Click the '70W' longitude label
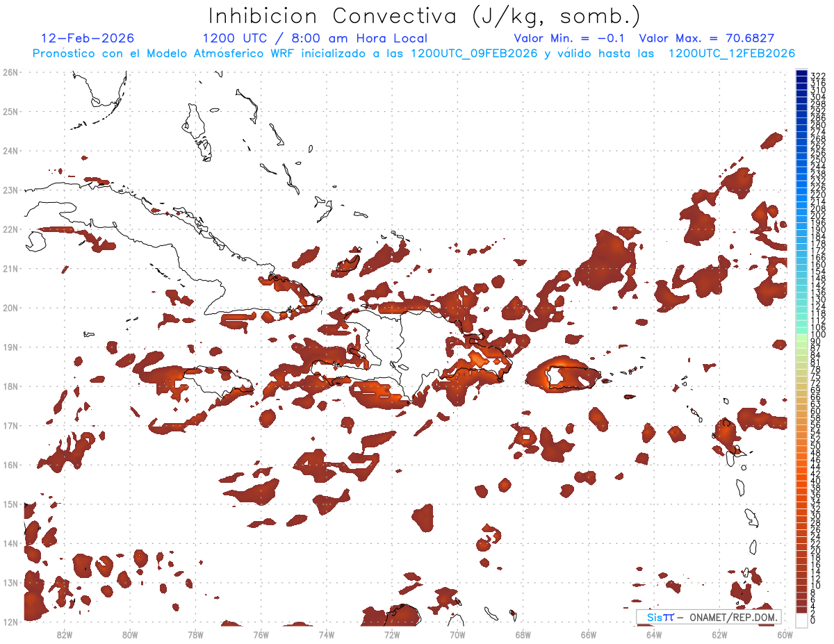Image resolution: width=834 pixels, height=644 pixels. point(457,634)
